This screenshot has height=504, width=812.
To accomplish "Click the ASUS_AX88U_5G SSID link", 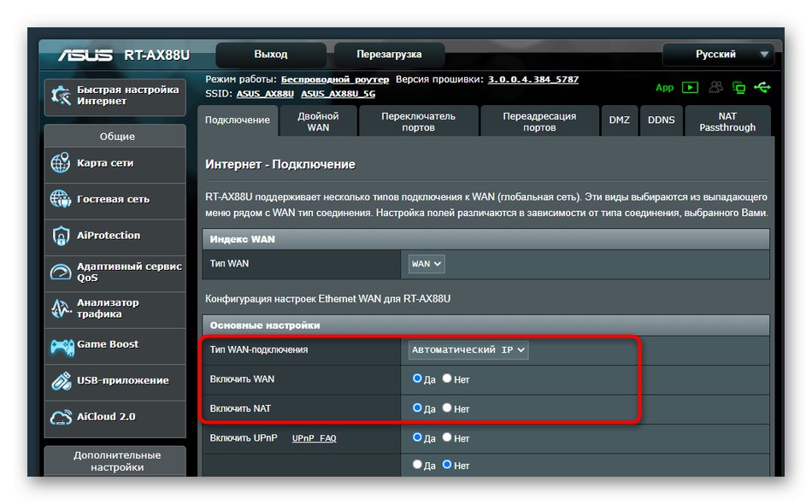I will (338, 94).
